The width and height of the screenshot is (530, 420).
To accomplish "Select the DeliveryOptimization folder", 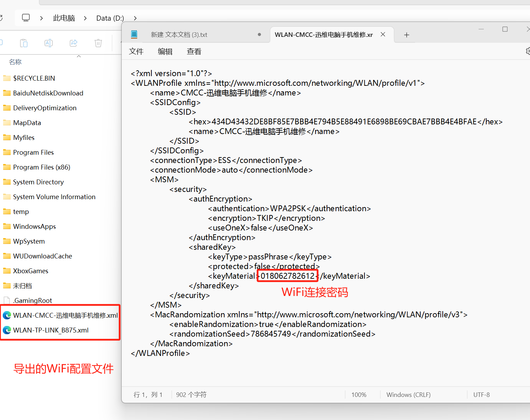I will 45,108.
